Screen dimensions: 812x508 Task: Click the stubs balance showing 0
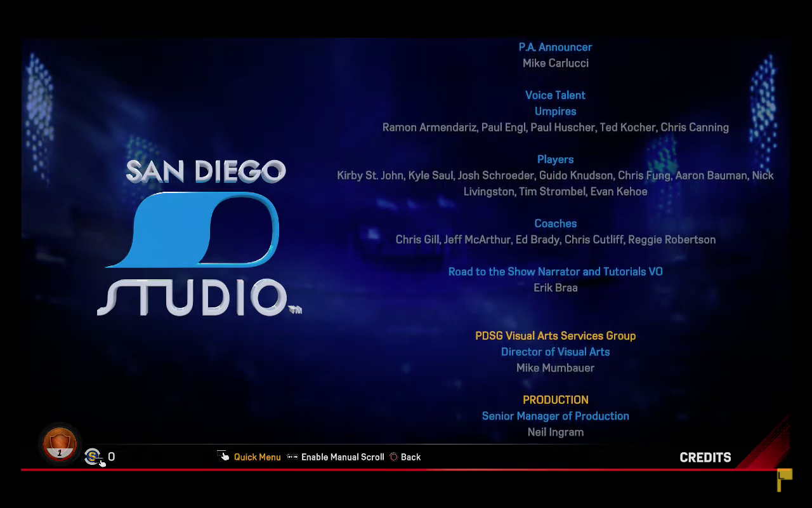112,457
